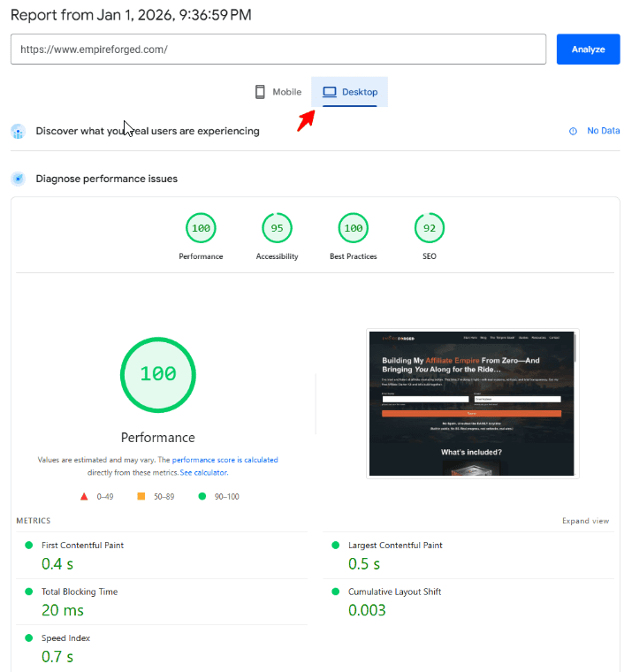This screenshot has width=624, height=672.
Task: Click the Diagnose performance issues heading
Action: 107,179
